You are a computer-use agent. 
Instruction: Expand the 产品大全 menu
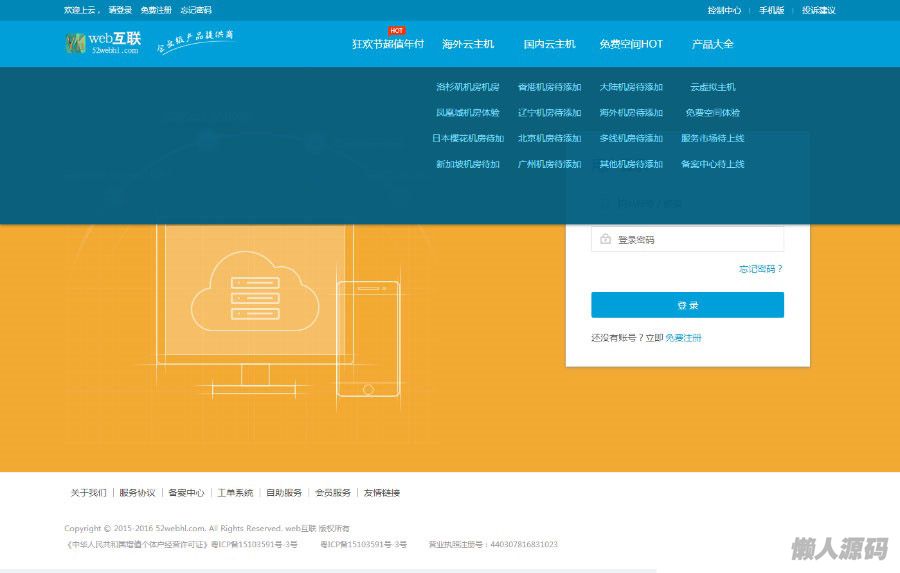click(x=712, y=44)
